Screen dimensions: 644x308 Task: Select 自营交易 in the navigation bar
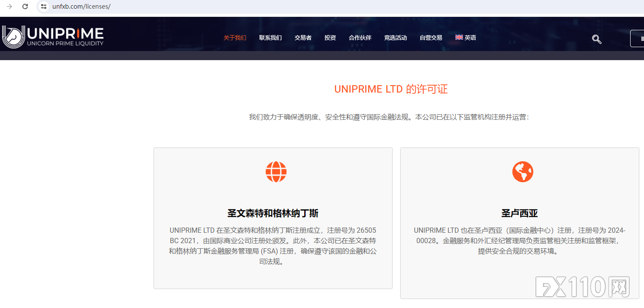430,37
